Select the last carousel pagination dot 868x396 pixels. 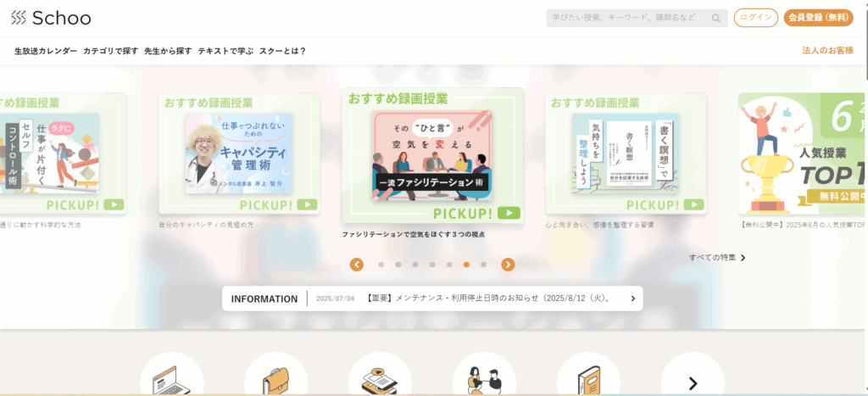483,265
